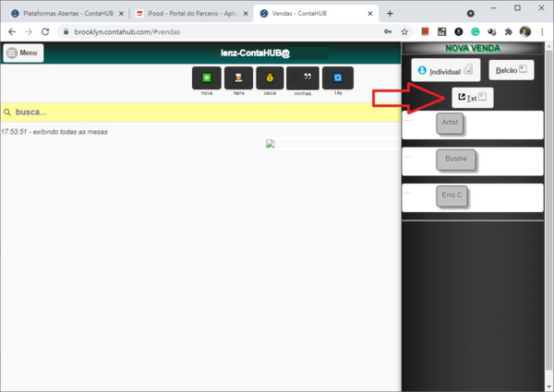
Task: Focus the yellow 'busca...' search field
Action: click(x=200, y=113)
